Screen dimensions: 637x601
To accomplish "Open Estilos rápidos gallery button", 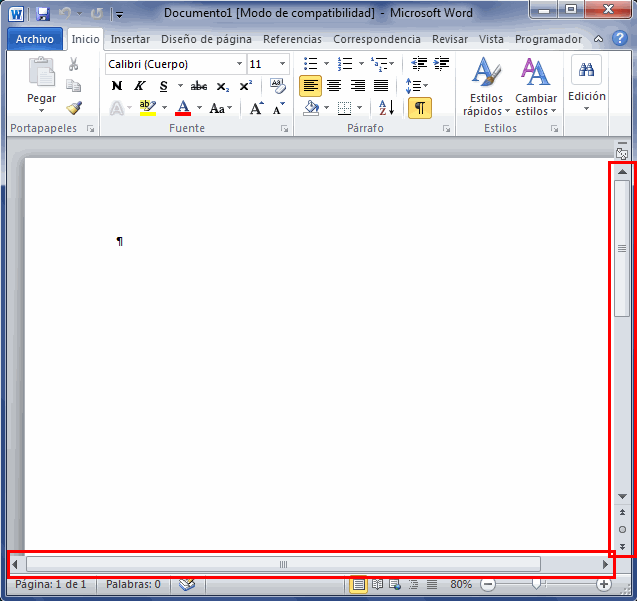I will pyautogui.click(x=486, y=87).
